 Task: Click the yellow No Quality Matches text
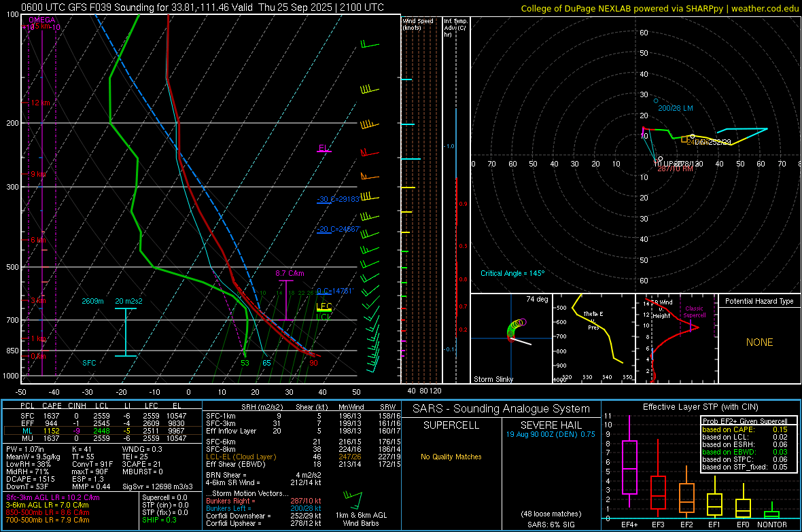(451, 457)
